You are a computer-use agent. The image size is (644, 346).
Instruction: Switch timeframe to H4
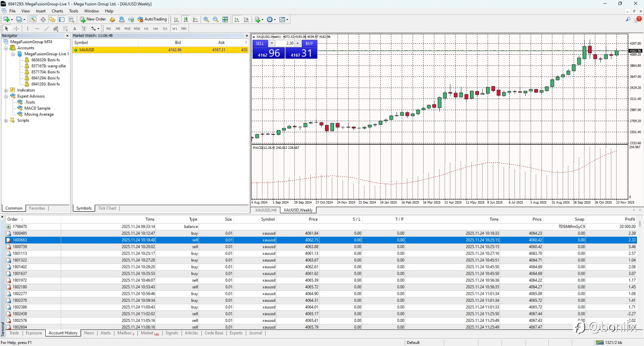pyautogui.click(x=155, y=29)
